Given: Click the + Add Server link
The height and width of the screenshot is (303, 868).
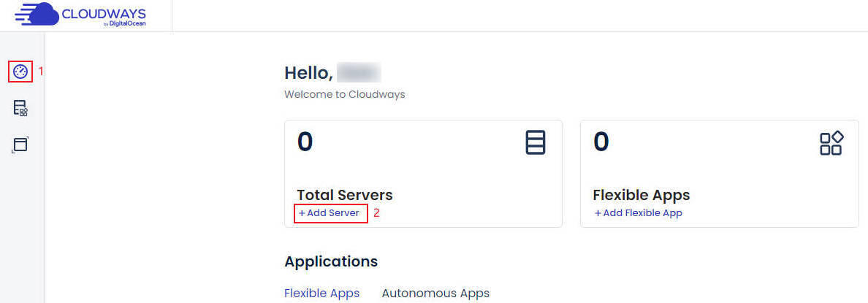Looking at the screenshot, I should (x=329, y=213).
